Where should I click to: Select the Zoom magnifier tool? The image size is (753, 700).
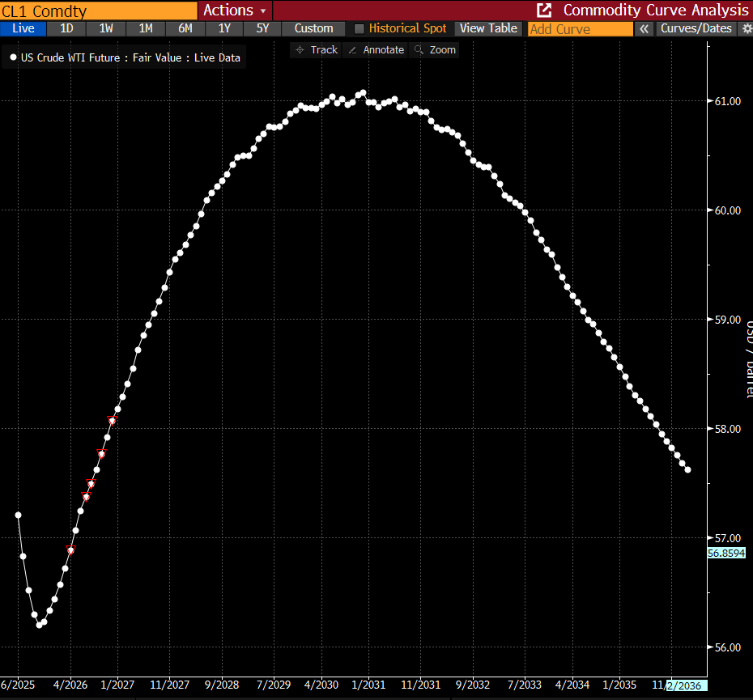pyautogui.click(x=434, y=49)
